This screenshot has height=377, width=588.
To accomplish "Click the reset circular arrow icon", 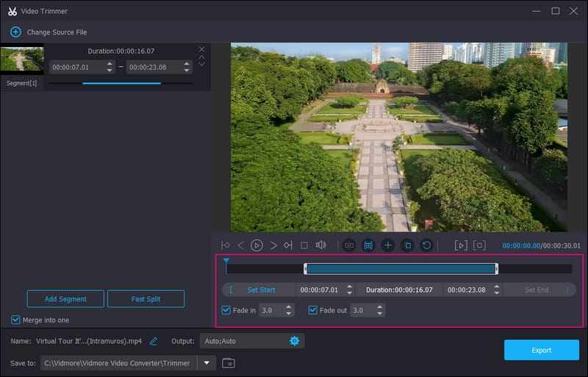I will [x=426, y=245].
